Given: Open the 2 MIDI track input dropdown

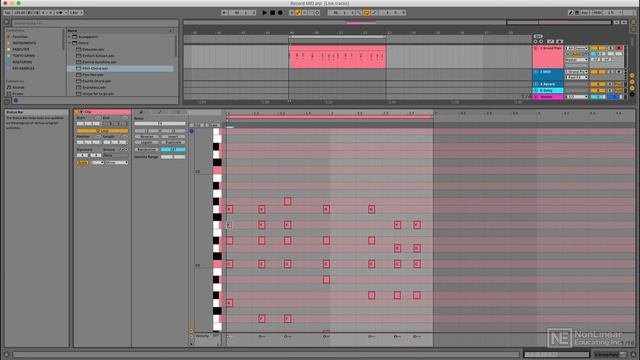Looking at the screenshot, I should pos(576,72).
